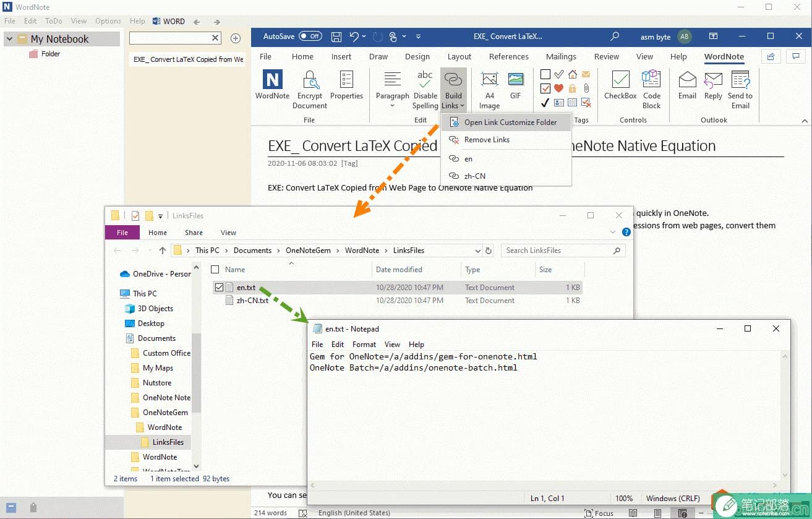Insert an A4 Image
812x519 pixels.
click(489, 90)
